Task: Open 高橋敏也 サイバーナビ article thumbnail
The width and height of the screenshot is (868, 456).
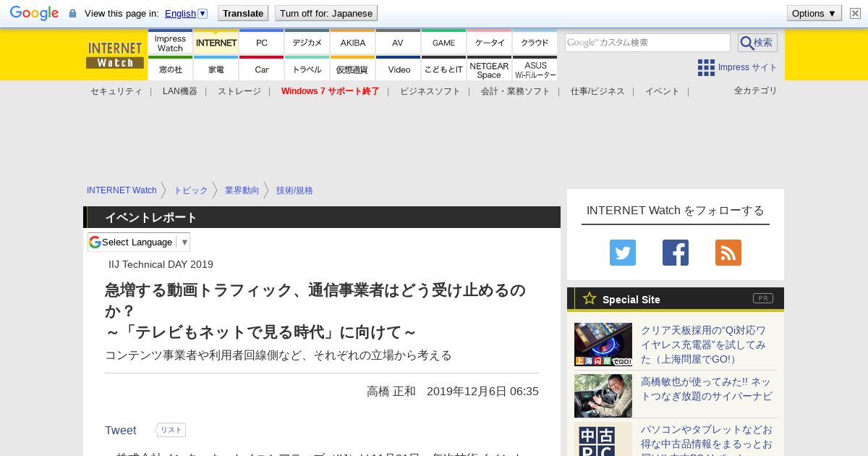Action: click(x=603, y=396)
